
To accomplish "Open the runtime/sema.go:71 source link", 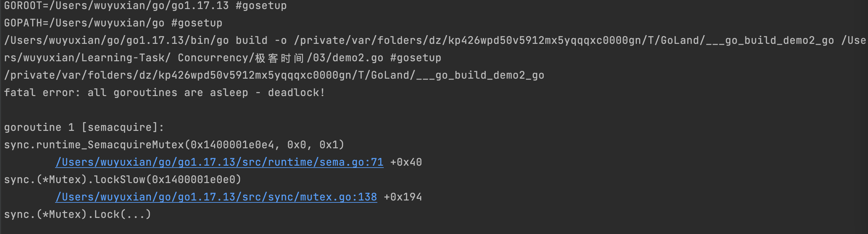I will pos(219,162).
